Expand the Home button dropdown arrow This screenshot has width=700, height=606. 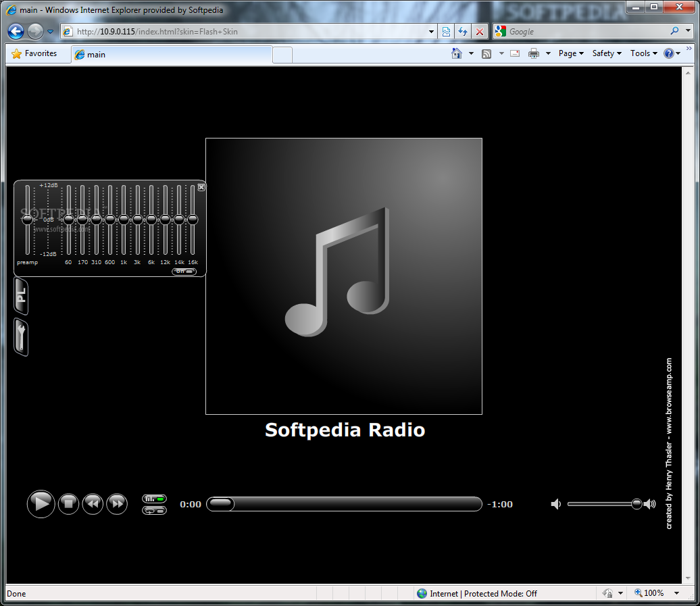coord(471,53)
